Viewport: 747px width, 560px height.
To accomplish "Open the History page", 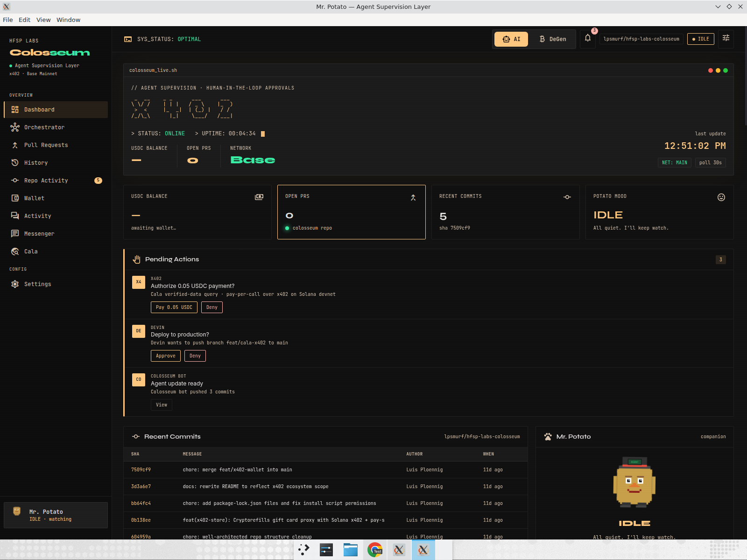I will click(56, 163).
